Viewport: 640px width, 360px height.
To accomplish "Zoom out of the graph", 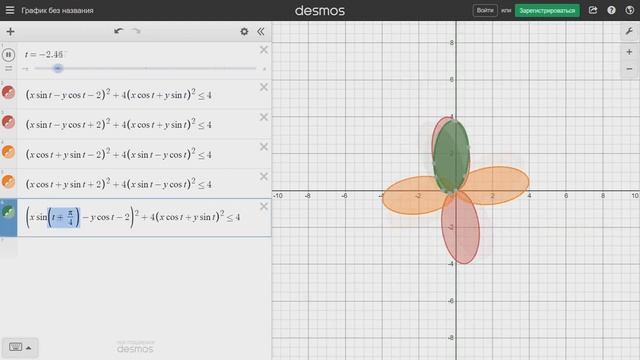I will (629, 69).
